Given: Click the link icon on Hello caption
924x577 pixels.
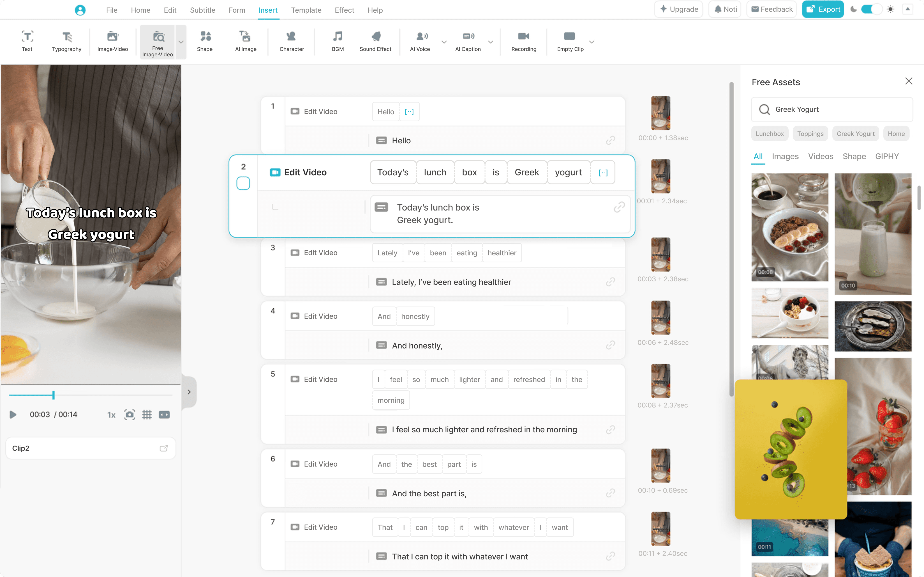Looking at the screenshot, I should (x=610, y=140).
